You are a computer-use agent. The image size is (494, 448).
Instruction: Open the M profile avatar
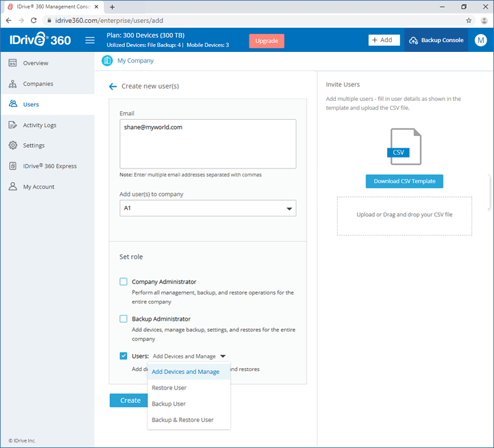480,40
